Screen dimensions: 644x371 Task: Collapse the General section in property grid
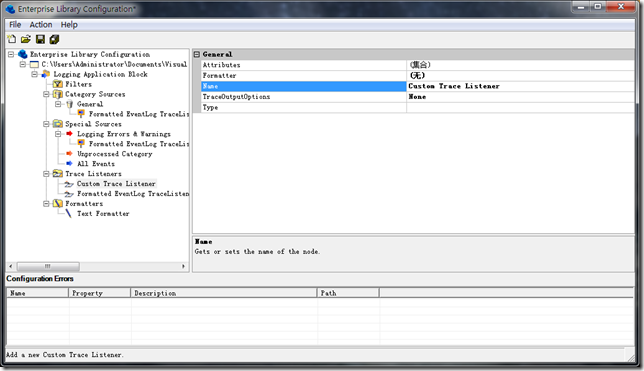197,54
